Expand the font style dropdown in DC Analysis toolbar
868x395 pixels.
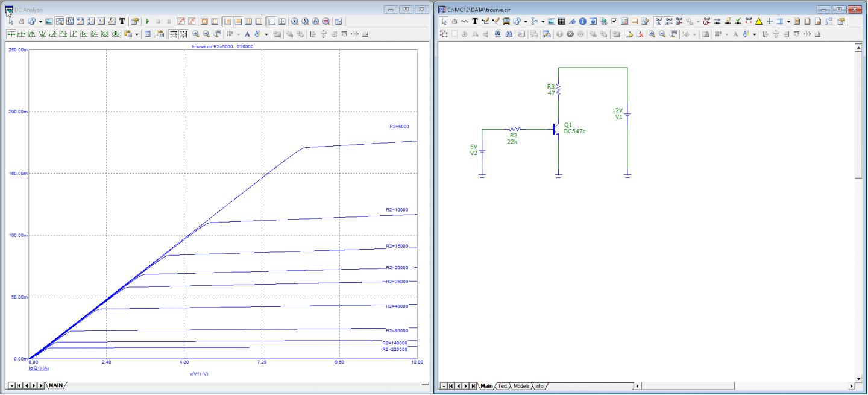coord(266,34)
